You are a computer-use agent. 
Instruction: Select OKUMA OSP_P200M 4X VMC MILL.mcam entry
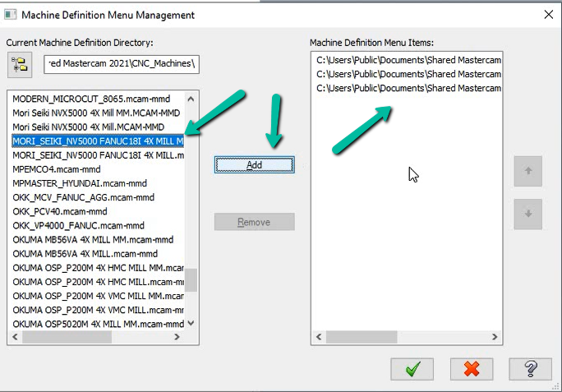(x=99, y=310)
